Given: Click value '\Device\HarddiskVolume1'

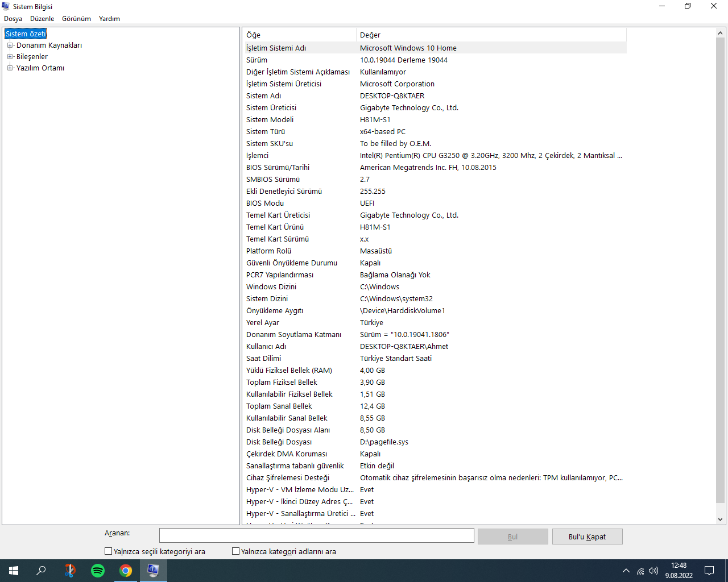Looking at the screenshot, I should (x=403, y=311).
